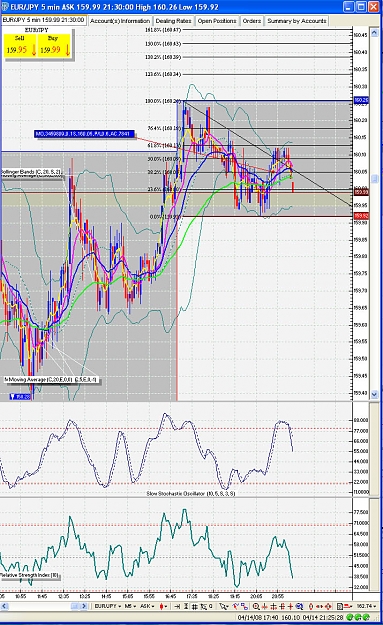The width and height of the screenshot is (383, 625).
Task: Open the ASK price type dropdown
Action: point(147,606)
